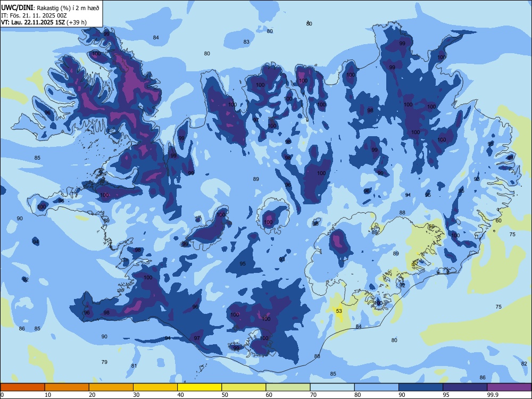Click the 90–95 medium blue legend swatch
532x399 pixels.
(x=421, y=387)
